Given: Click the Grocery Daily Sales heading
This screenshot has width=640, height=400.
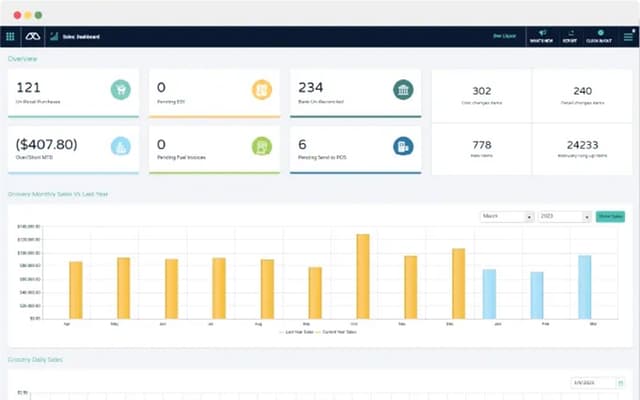Looking at the screenshot, I should point(35,360).
